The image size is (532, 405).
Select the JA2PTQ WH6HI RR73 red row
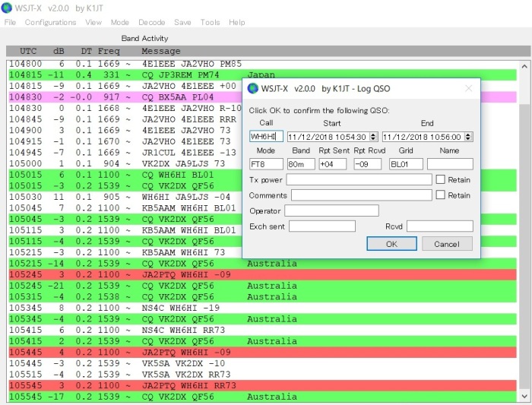coord(263,385)
